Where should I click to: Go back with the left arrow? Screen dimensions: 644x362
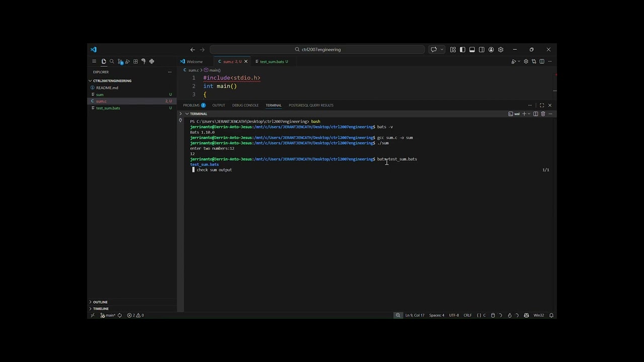192,49
